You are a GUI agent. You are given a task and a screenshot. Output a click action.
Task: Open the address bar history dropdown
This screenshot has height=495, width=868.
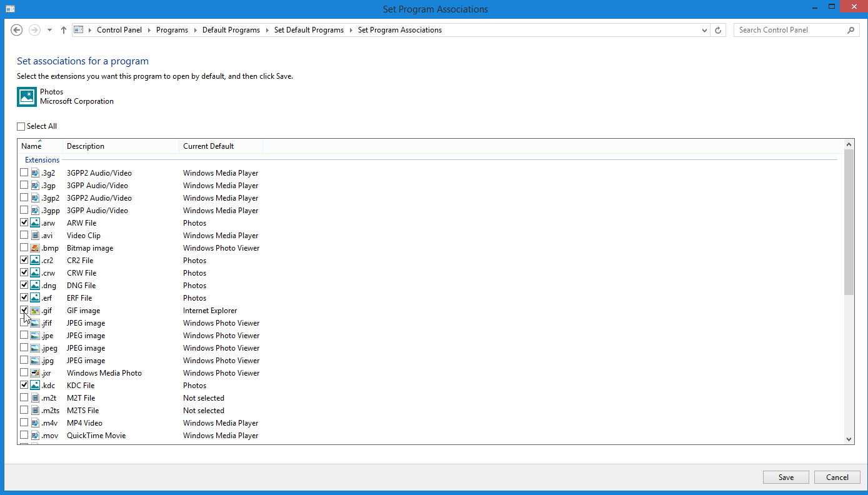coord(704,30)
